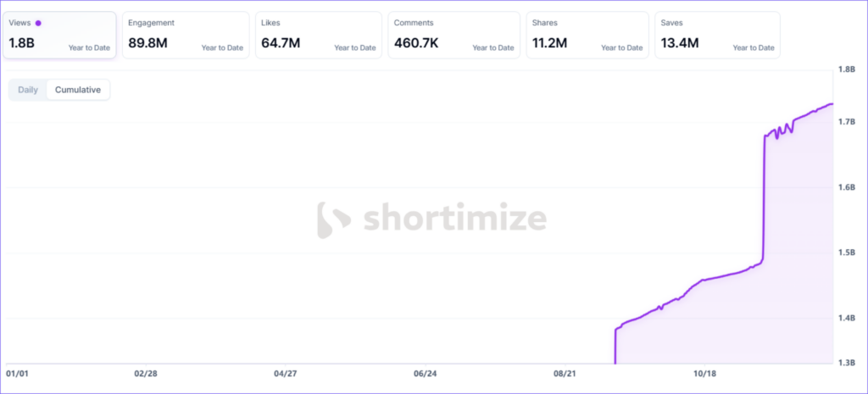868x394 pixels.
Task: Click the 04/27 date axis label
Action: pyautogui.click(x=286, y=373)
